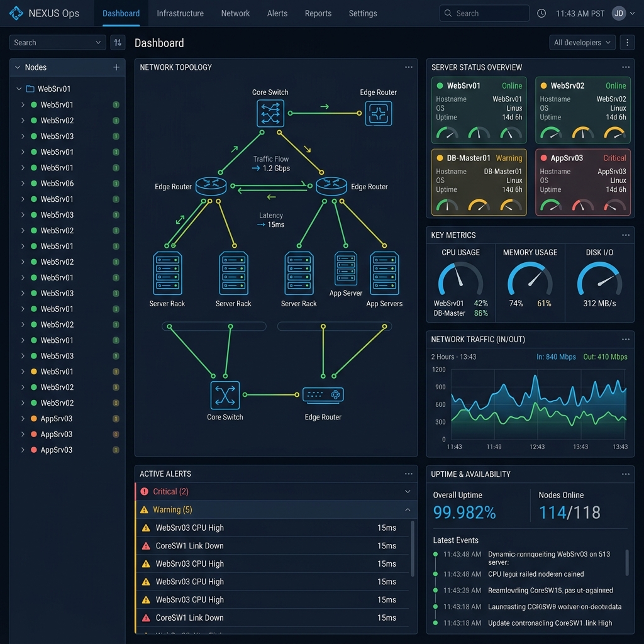Click the App Server icon in topology

pos(346,269)
